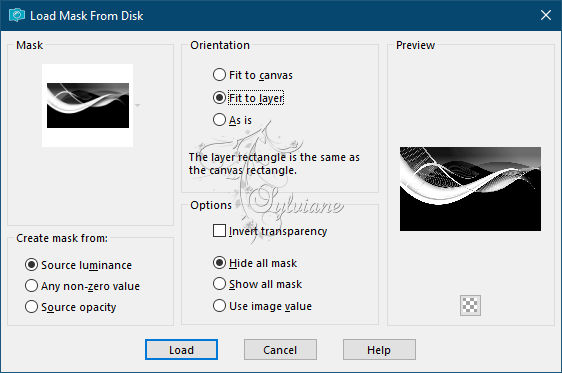Open Help for this dialog
Viewport: 562px width, 373px height.
(379, 350)
